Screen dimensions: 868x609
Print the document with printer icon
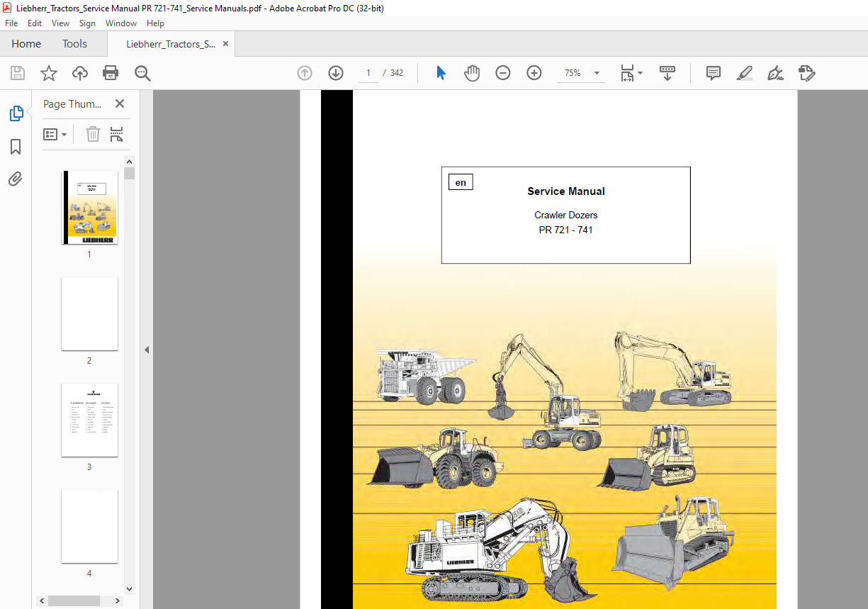click(111, 73)
